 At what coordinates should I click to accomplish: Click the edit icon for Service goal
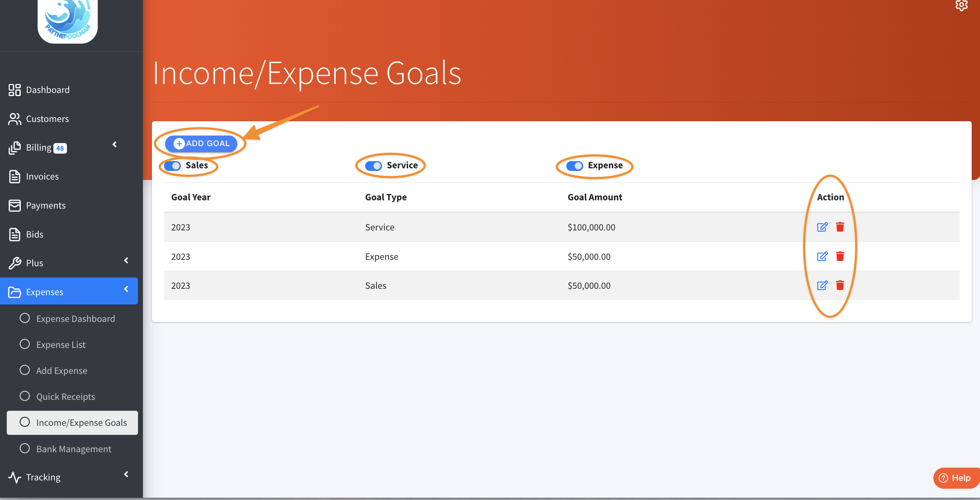822,227
